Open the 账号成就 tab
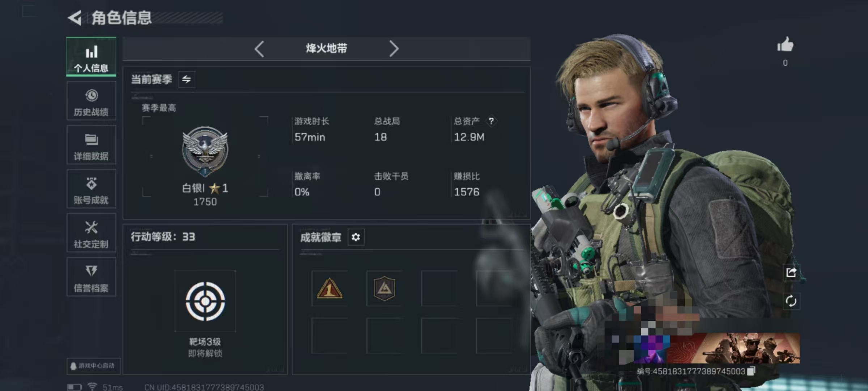 (x=91, y=189)
